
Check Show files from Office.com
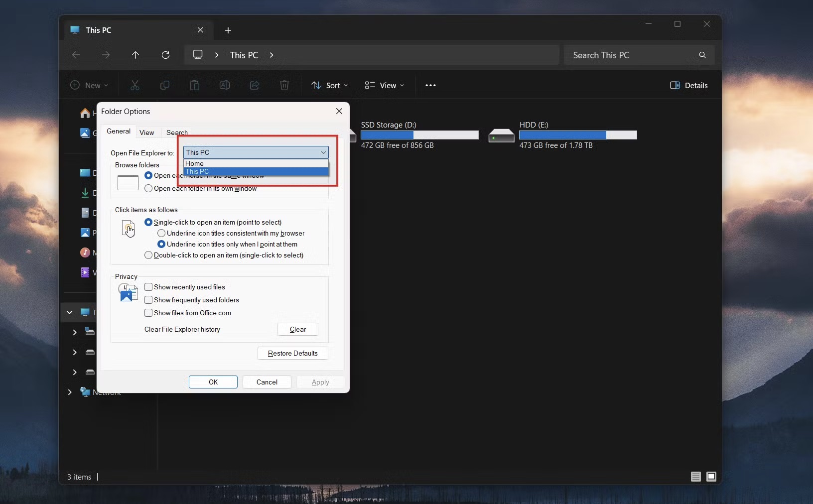pyautogui.click(x=148, y=313)
